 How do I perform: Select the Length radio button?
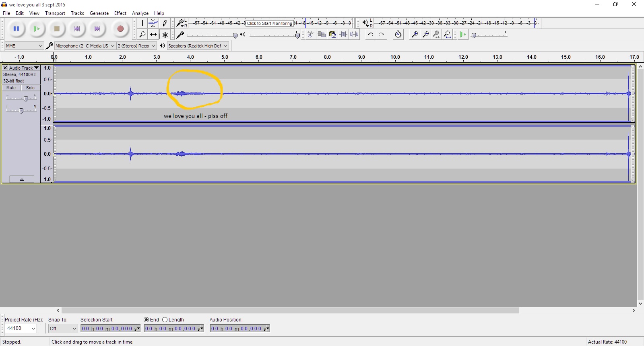[x=165, y=320]
